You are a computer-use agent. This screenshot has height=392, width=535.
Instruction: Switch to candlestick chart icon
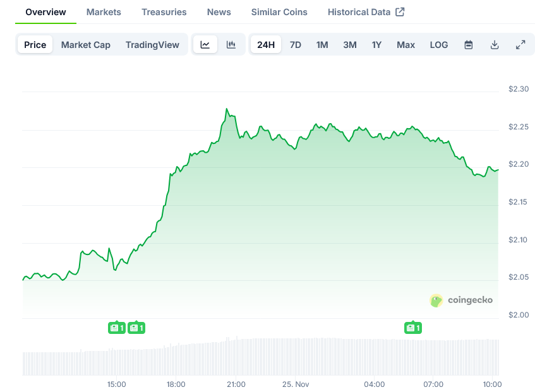[x=231, y=45]
